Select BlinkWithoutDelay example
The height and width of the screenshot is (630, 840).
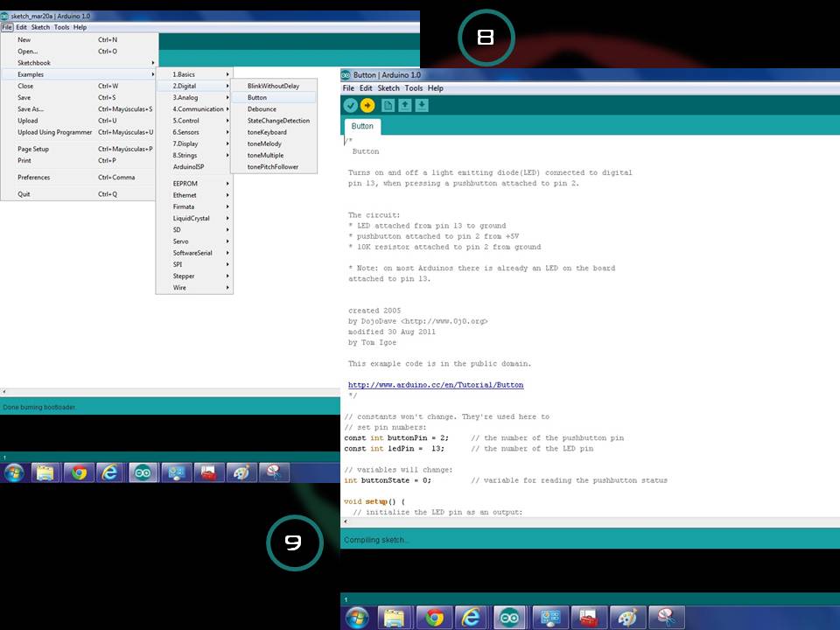[x=274, y=86]
